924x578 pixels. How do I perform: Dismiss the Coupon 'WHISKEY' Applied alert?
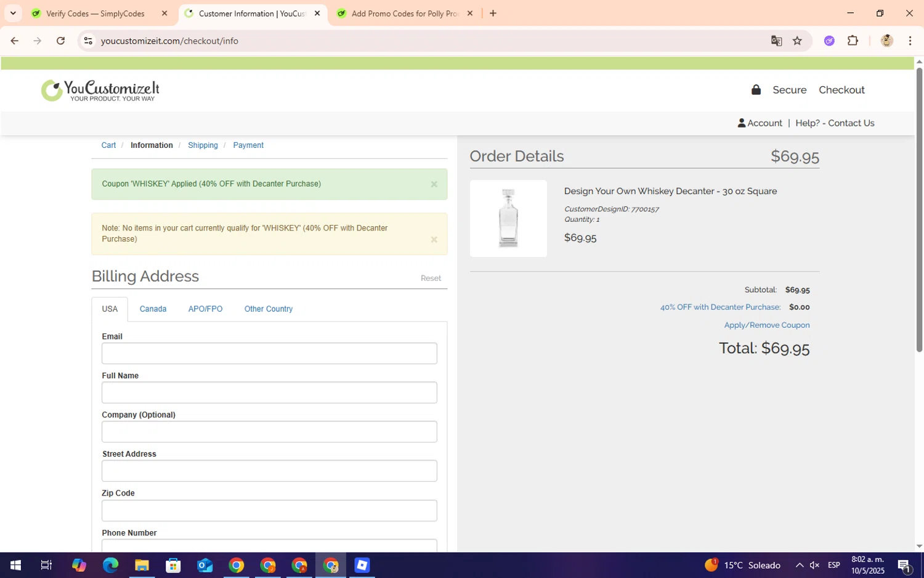[434, 184]
